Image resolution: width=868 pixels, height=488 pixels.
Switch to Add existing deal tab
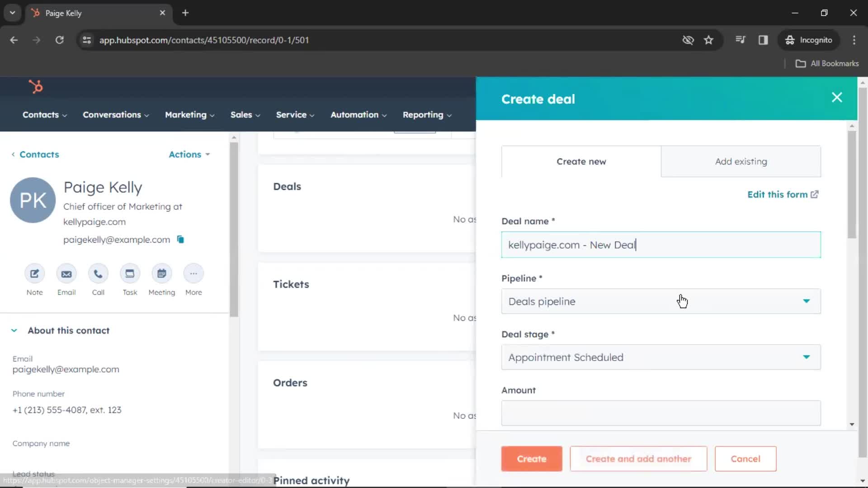click(741, 161)
